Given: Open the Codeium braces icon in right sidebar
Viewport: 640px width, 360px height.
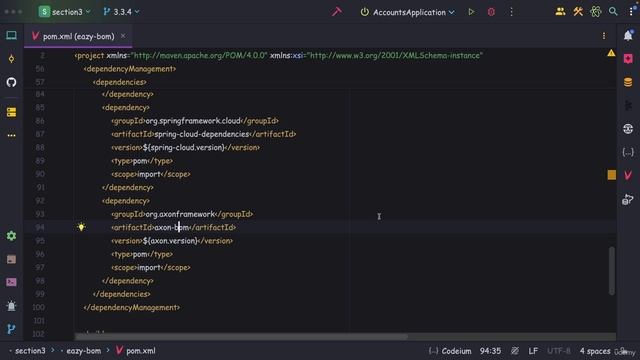Looking at the screenshot, I should point(628,152).
